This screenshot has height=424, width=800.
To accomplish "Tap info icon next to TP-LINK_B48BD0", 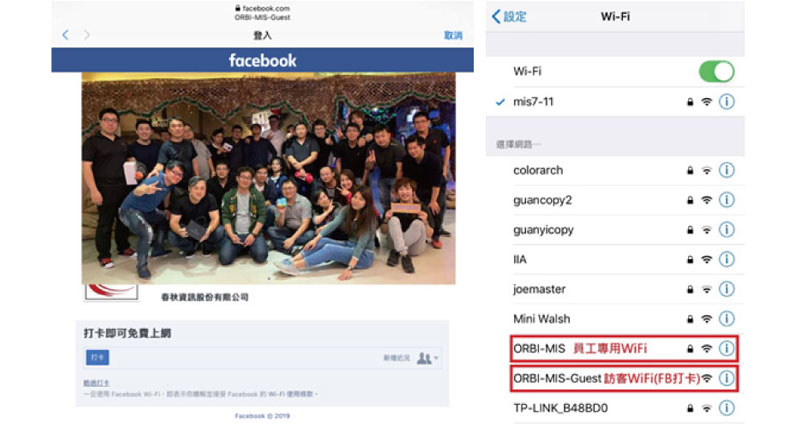I will click(727, 408).
